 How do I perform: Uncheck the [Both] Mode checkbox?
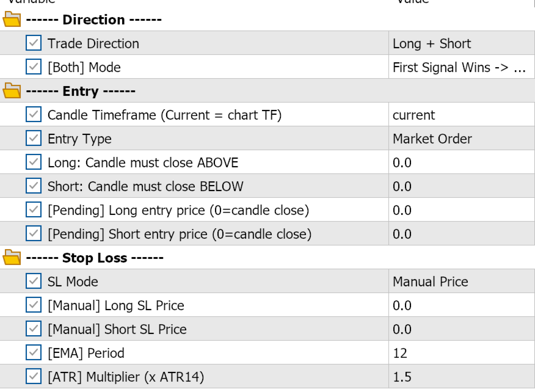point(34,67)
